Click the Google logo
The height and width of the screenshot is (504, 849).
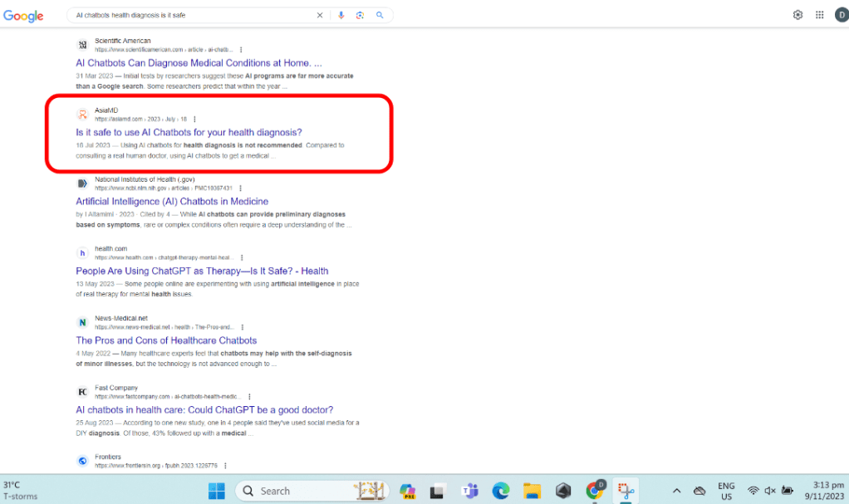pyautogui.click(x=23, y=16)
